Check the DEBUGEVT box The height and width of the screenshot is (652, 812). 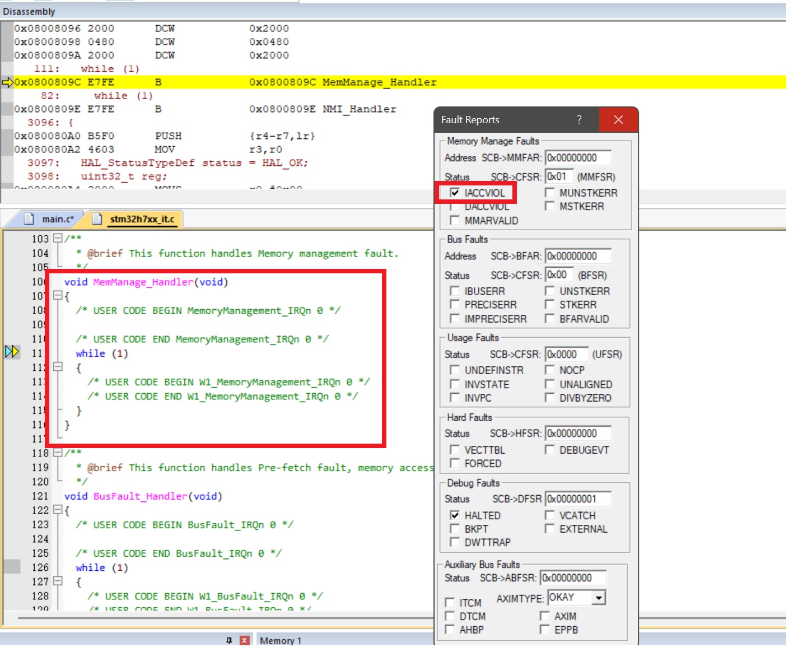[x=550, y=450]
